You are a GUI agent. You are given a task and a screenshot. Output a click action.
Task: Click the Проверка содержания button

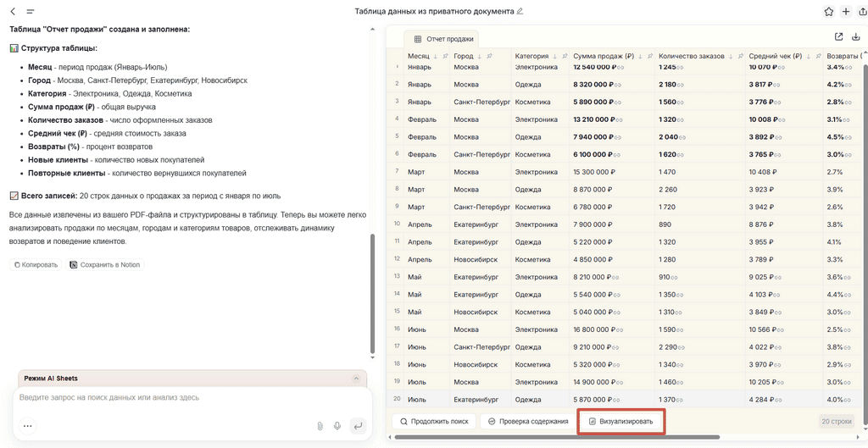coord(527,422)
